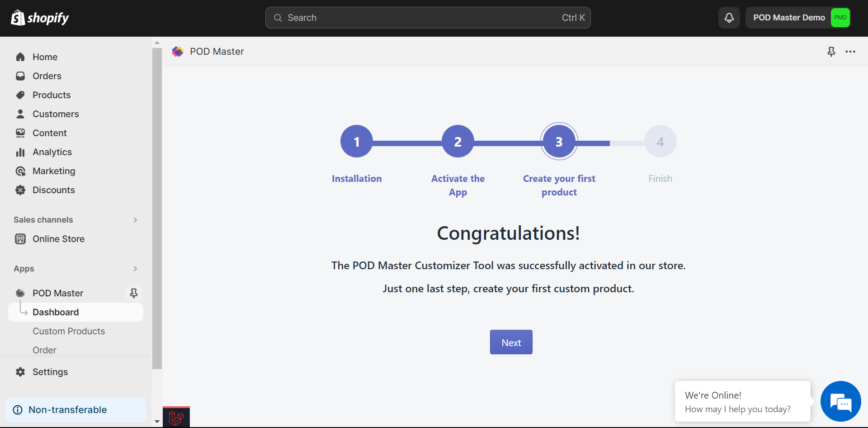Click step 4 Finish circle

pos(660,141)
